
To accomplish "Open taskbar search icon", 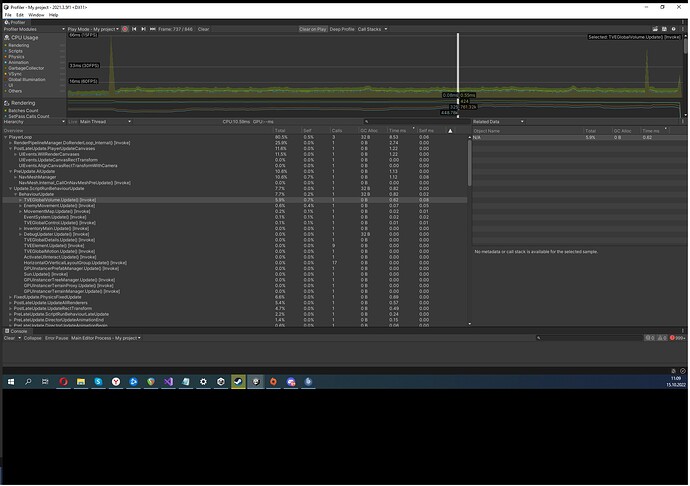I will [28, 382].
